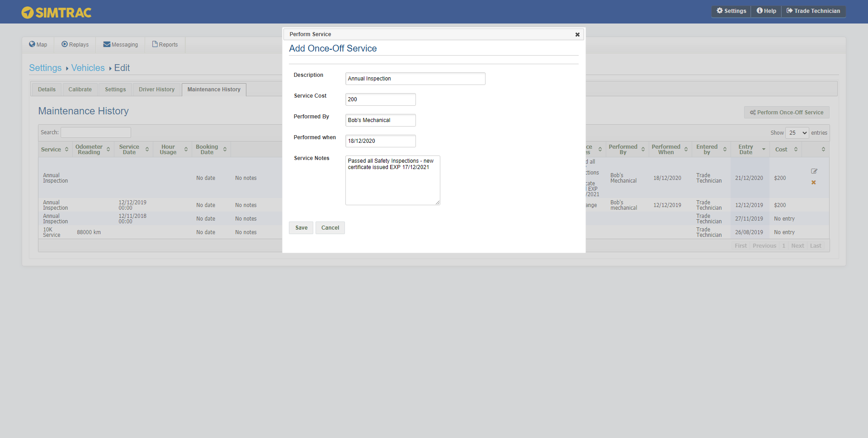The height and width of the screenshot is (438, 868).
Task: Click the maintenance Search field
Action: click(x=96, y=132)
